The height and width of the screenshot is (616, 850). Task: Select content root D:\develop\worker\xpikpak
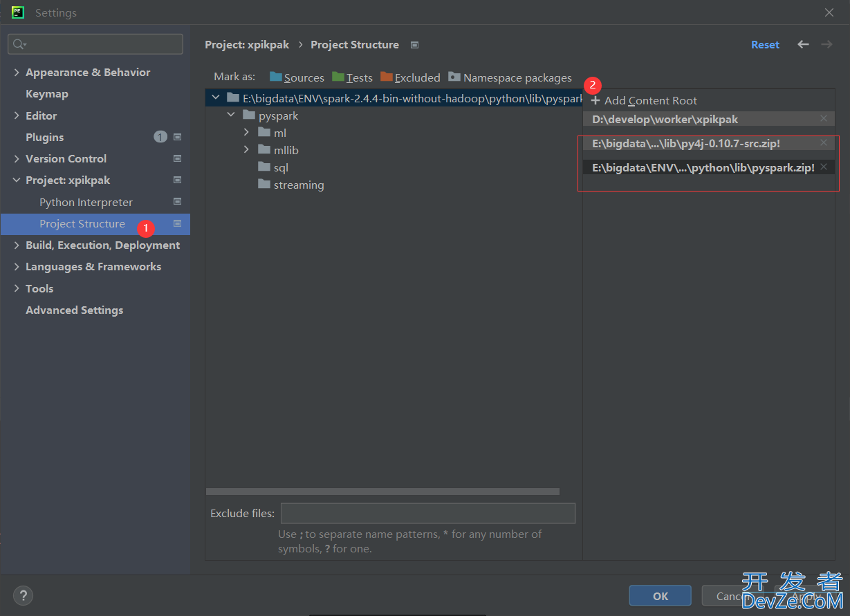pos(709,119)
